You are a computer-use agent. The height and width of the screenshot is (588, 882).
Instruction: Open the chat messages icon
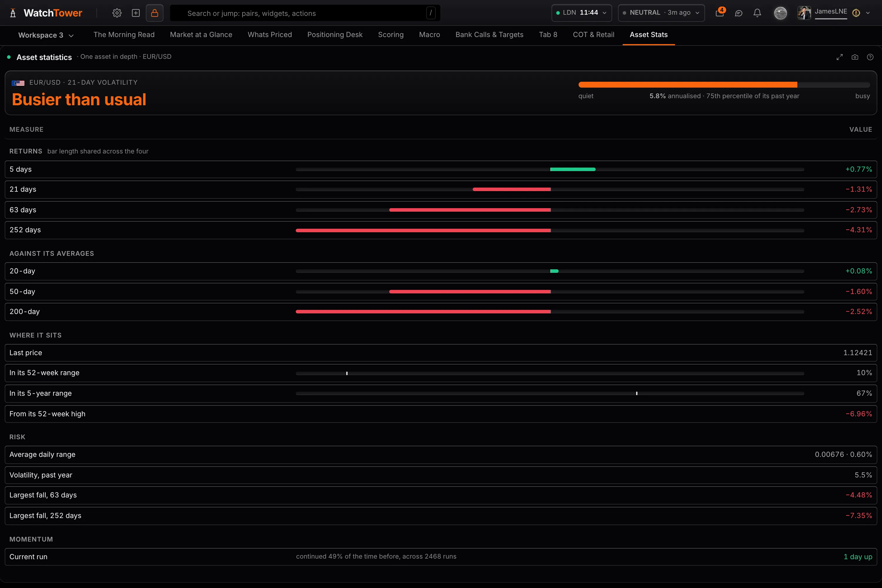click(x=739, y=13)
